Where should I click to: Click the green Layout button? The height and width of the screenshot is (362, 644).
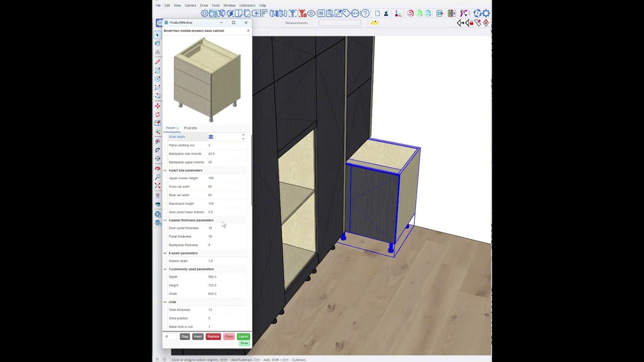tap(244, 336)
